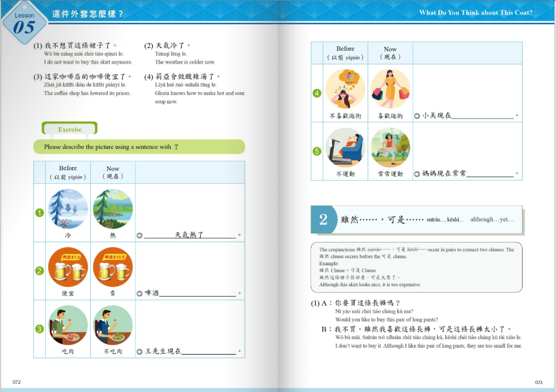Open the snowy winter scene picture

coord(68,209)
